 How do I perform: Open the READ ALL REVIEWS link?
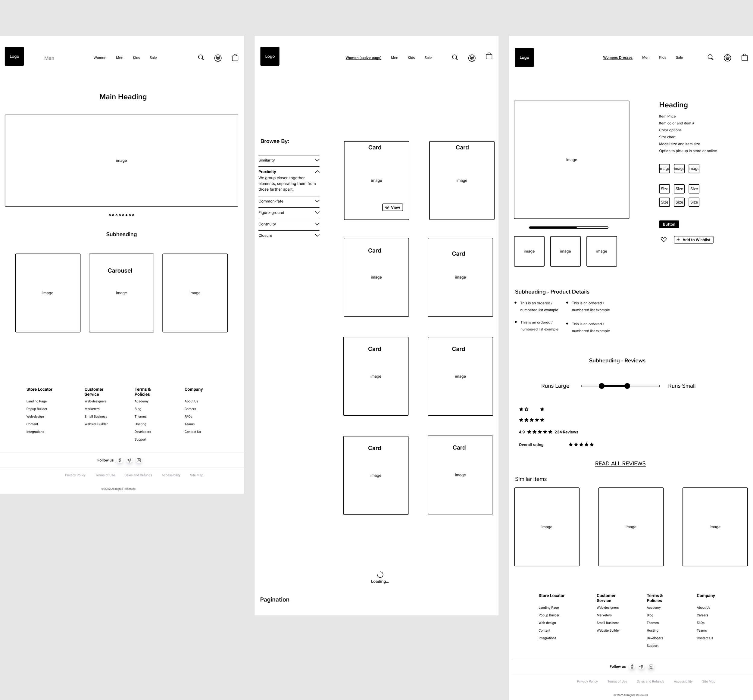coord(620,463)
